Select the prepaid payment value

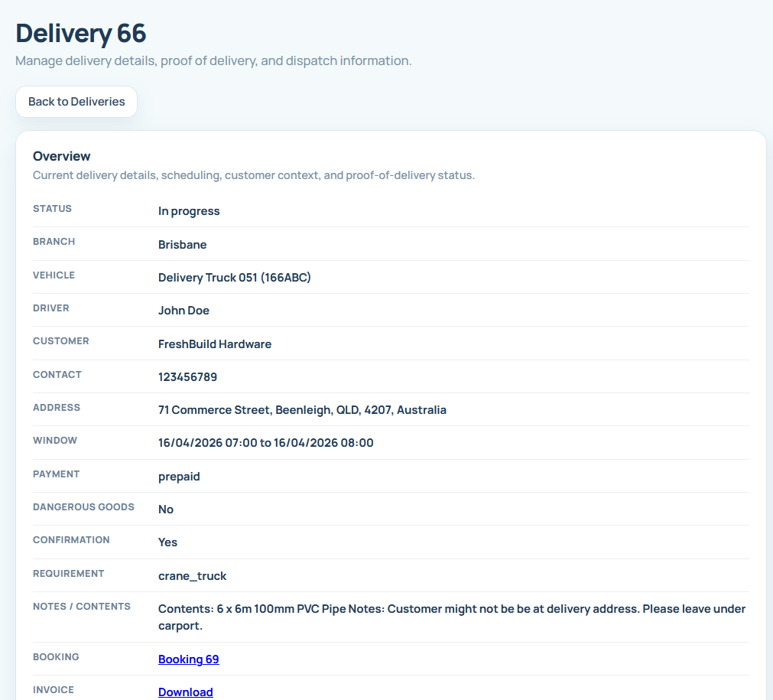tap(179, 476)
